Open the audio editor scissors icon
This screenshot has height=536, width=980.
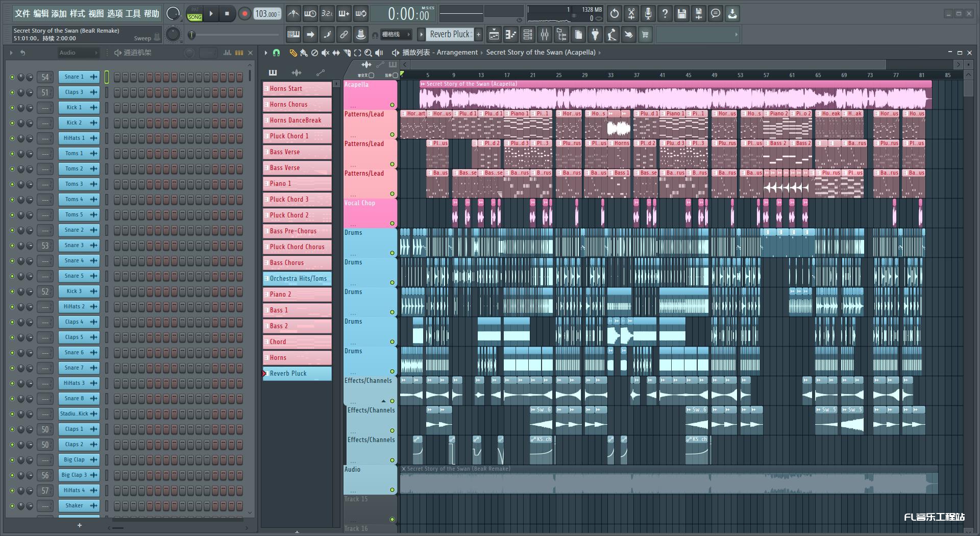[x=631, y=14]
